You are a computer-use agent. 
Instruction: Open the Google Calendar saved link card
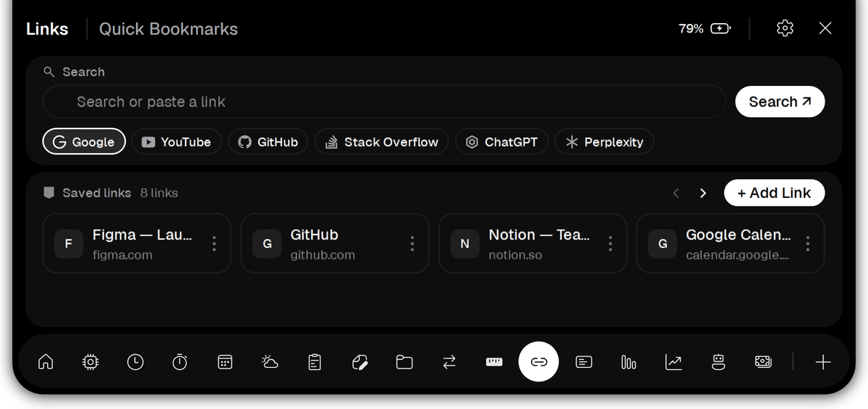[x=731, y=244]
